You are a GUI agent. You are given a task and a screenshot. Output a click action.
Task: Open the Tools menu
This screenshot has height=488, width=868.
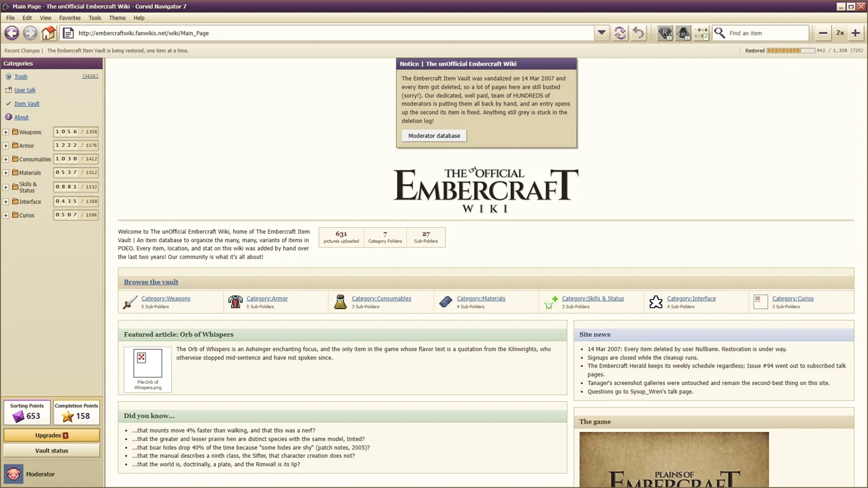[95, 18]
